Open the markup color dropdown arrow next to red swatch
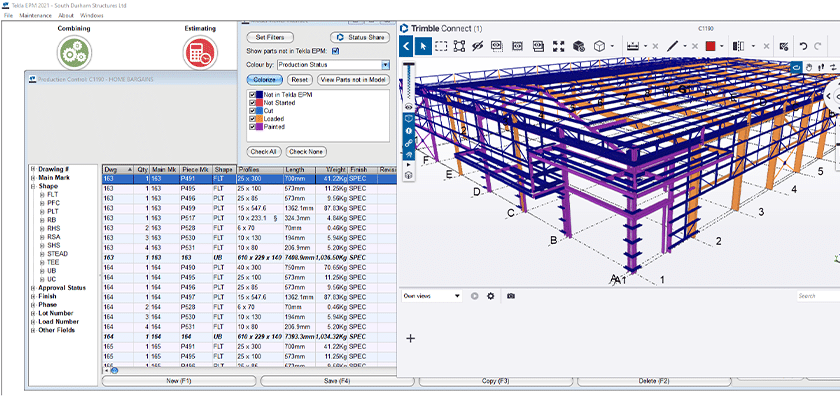The image size is (840, 400). pyautogui.click(x=722, y=47)
